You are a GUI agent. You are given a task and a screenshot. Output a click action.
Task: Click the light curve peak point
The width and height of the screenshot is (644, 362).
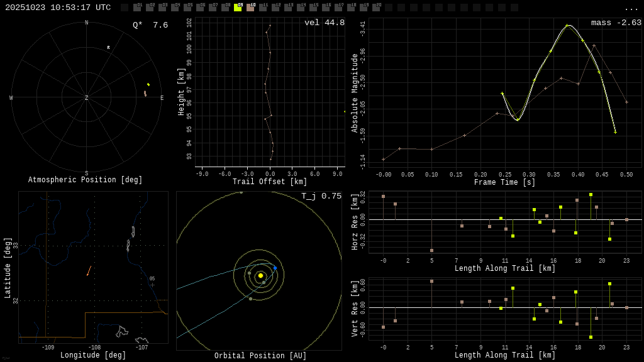[x=567, y=25]
